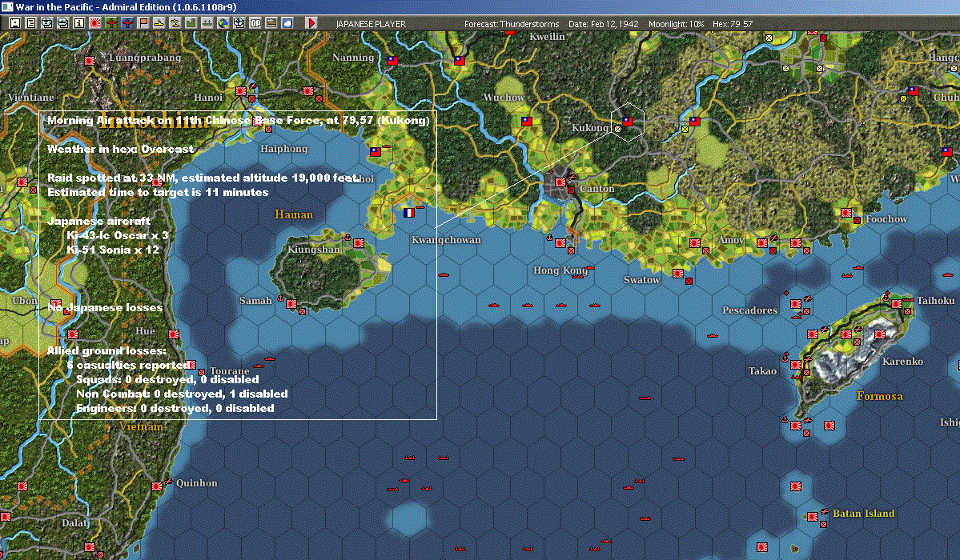This screenshot has height=560, width=960.
Task: Select the Japanese base at Samah
Action: point(291,304)
